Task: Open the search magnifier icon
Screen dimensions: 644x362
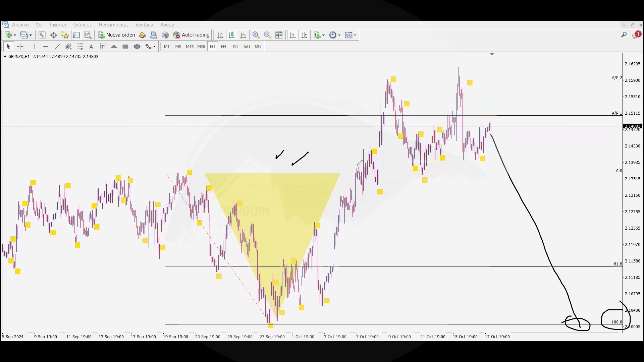Action: point(624,35)
